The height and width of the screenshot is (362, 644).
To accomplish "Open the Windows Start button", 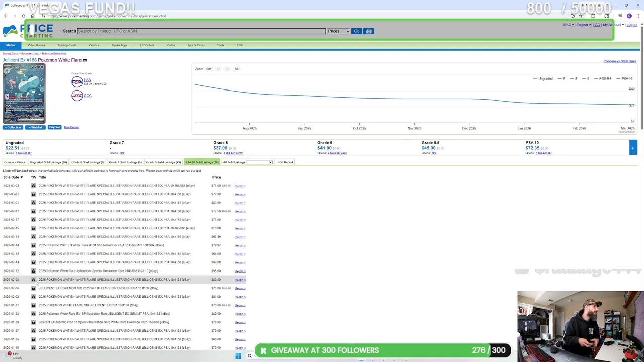I will pos(238,356).
